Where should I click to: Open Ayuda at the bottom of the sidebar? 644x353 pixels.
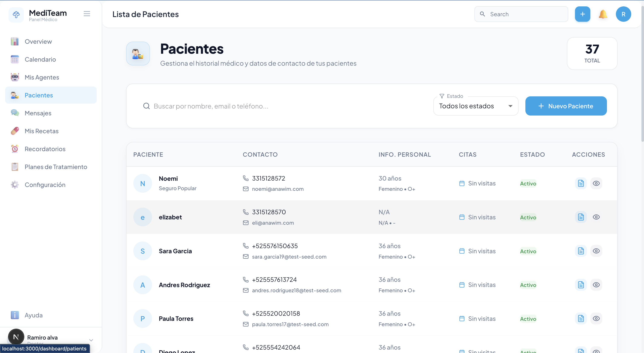point(33,315)
